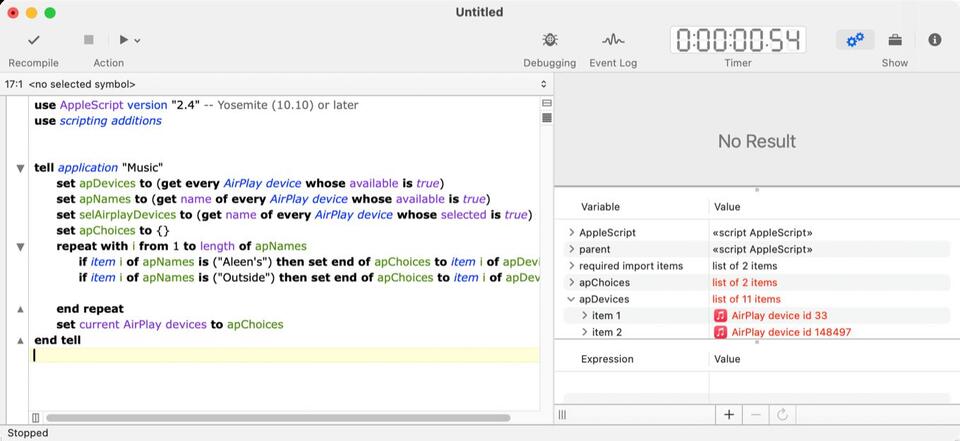Viewport: 960px width, 441px height.
Task: Click fold marker beside end tell
Action: pyautogui.click(x=20, y=341)
